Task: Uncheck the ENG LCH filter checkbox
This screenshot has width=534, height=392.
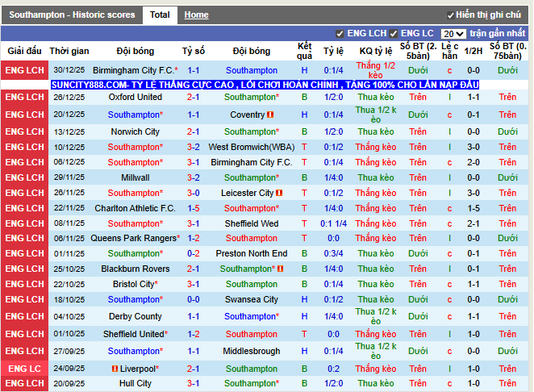Action: point(340,34)
